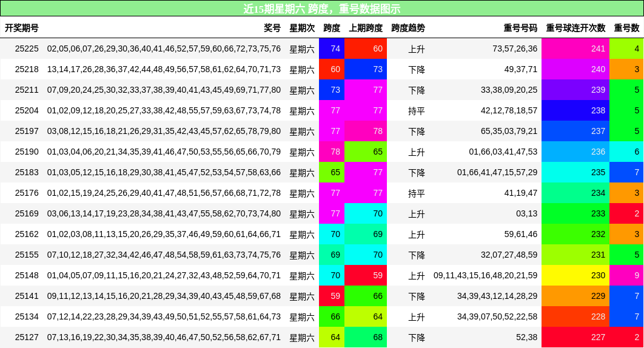
Task: Click the 上期跨度 column header
Action: click(366, 28)
